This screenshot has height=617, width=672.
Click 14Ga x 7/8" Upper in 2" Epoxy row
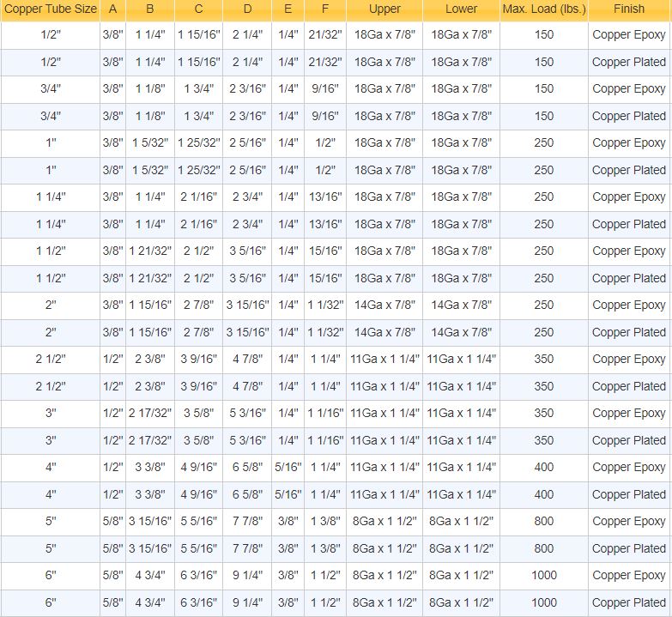click(x=384, y=305)
